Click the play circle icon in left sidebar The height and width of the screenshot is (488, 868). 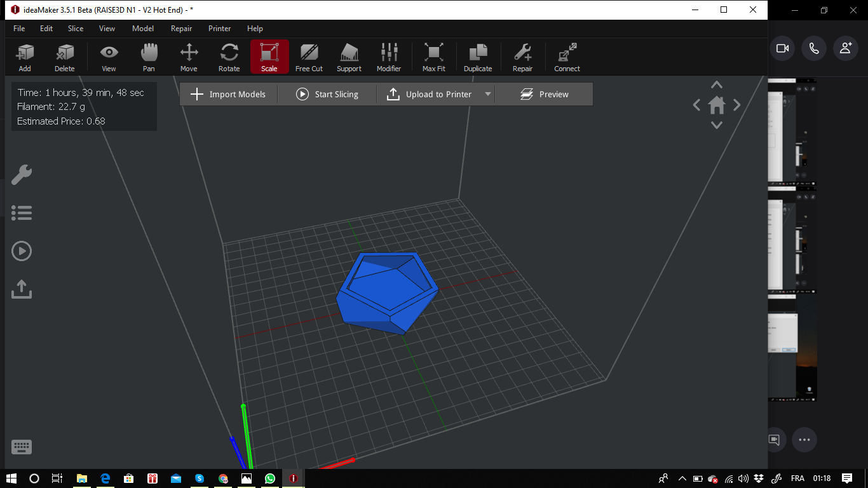22,251
